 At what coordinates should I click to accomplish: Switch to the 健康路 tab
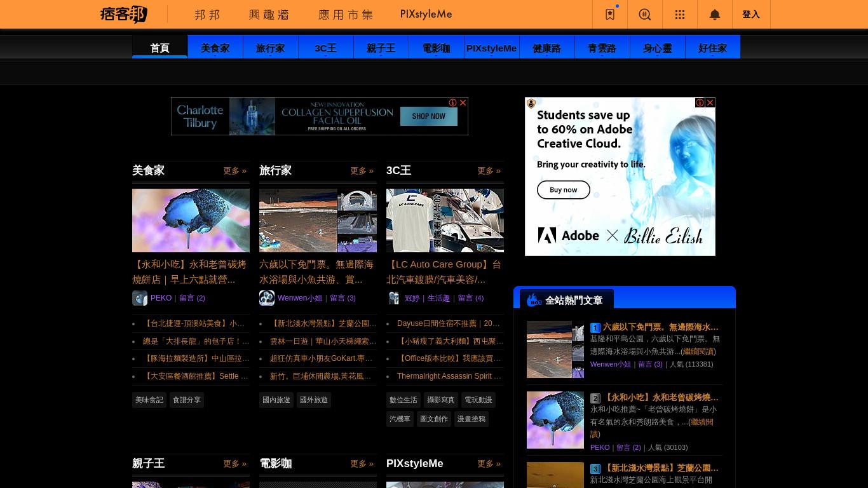547,48
